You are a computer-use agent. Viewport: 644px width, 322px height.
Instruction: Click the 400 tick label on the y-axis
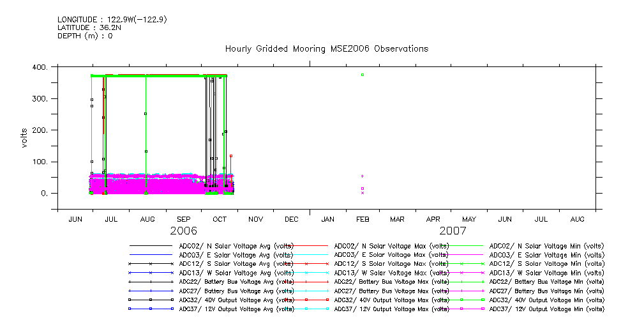(x=40, y=67)
